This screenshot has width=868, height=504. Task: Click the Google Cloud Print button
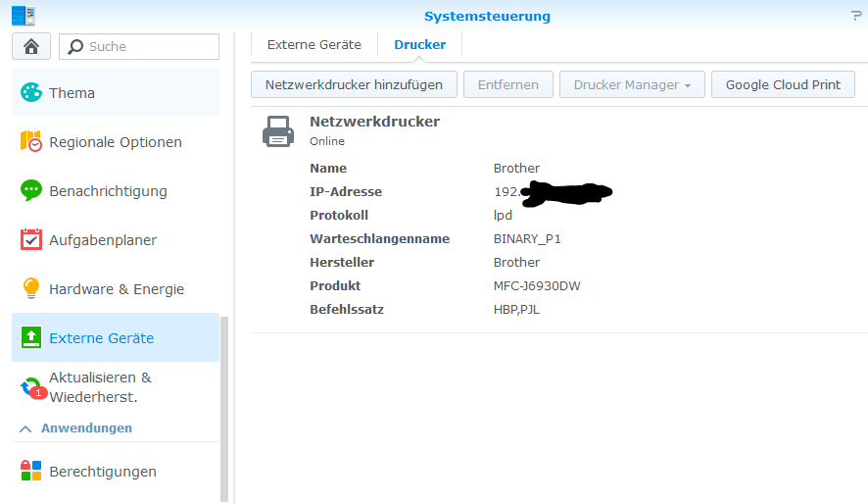point(783,85)
